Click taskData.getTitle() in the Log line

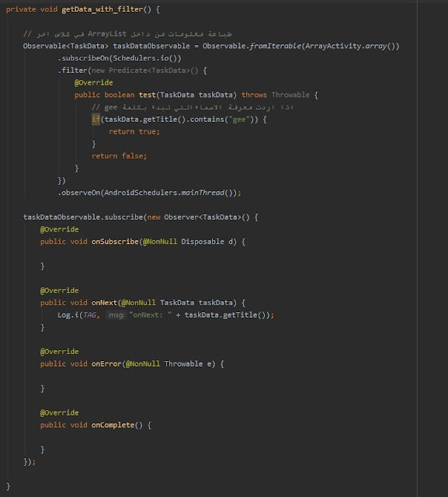click(x=225, y=315)
